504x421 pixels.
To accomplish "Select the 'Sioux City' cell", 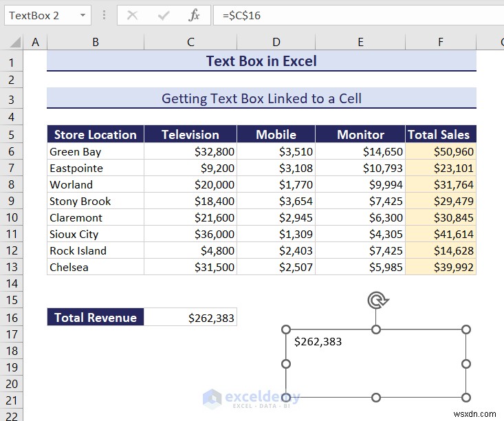I will pyautogui.click(x=96, y=234).
